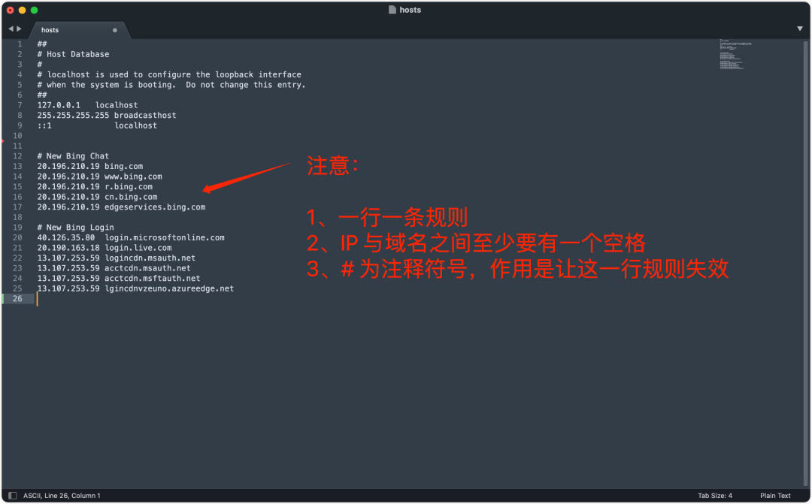The image size is (812, 504).
Task: Click the line '20.196.210.19 cn.bing.com'
Action: (x=97, y=197)
